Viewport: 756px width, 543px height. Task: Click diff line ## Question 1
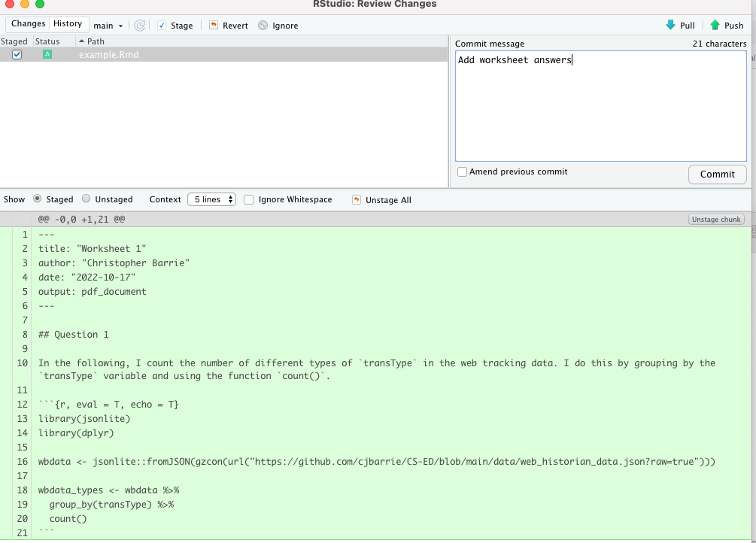(73, 335)
